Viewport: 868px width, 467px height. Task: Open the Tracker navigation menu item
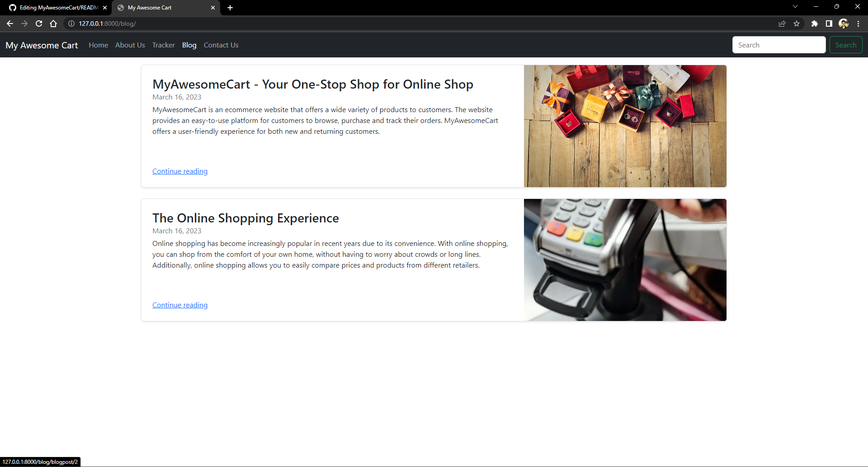coord(163,45)
